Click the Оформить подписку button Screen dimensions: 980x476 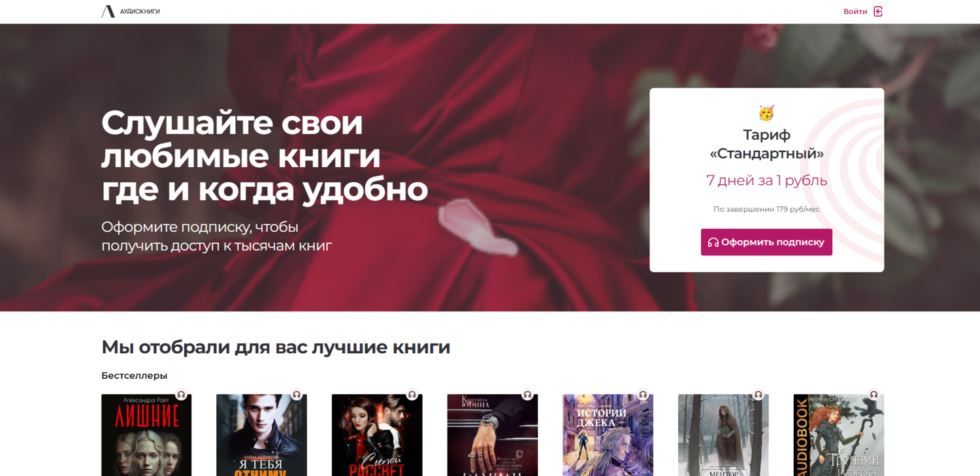[766, 242]
